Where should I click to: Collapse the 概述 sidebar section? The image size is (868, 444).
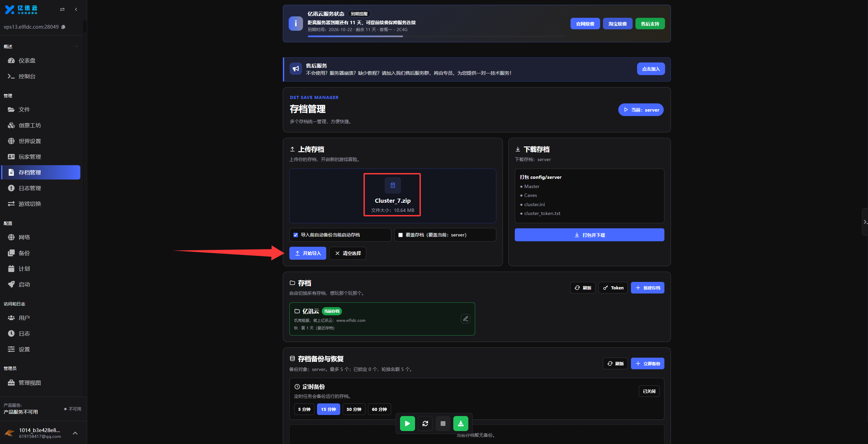click(77, 46)
